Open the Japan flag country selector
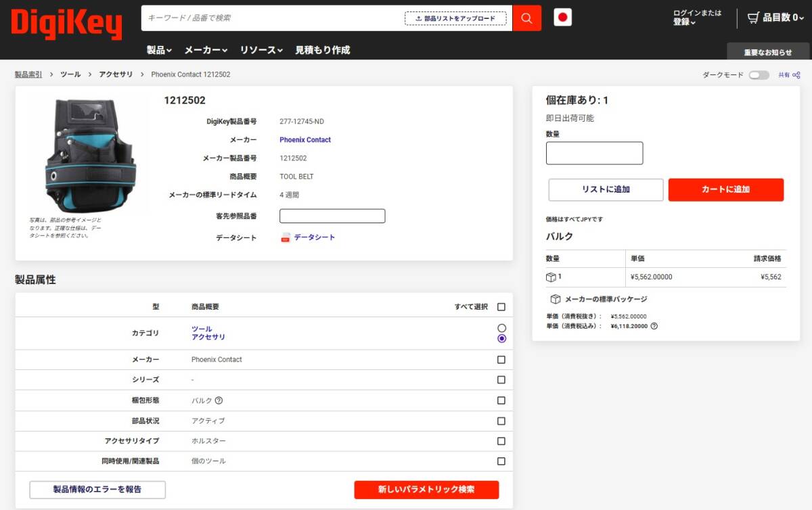 [x=563, y=18]
